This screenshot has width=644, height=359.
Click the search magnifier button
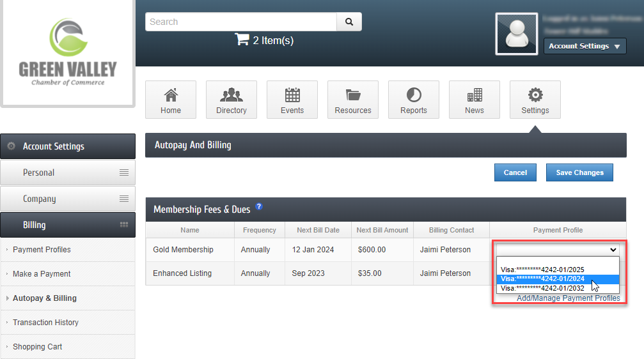coord(349,22)
